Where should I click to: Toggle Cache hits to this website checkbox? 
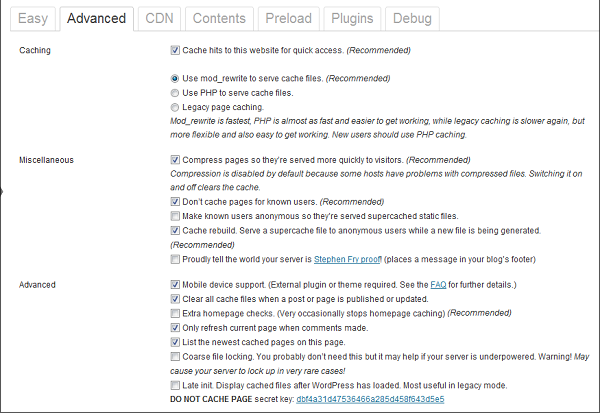tap(176, 50)
